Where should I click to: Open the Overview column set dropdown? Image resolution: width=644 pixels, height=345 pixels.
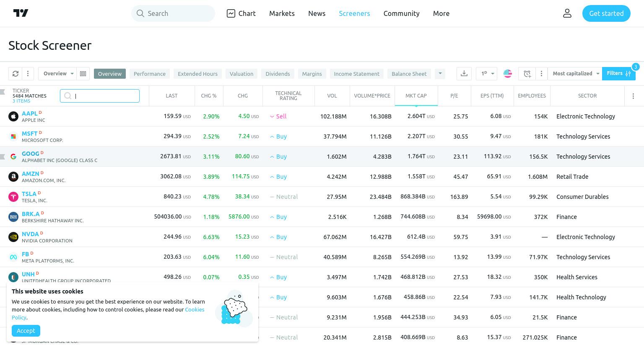click(57, 74)
